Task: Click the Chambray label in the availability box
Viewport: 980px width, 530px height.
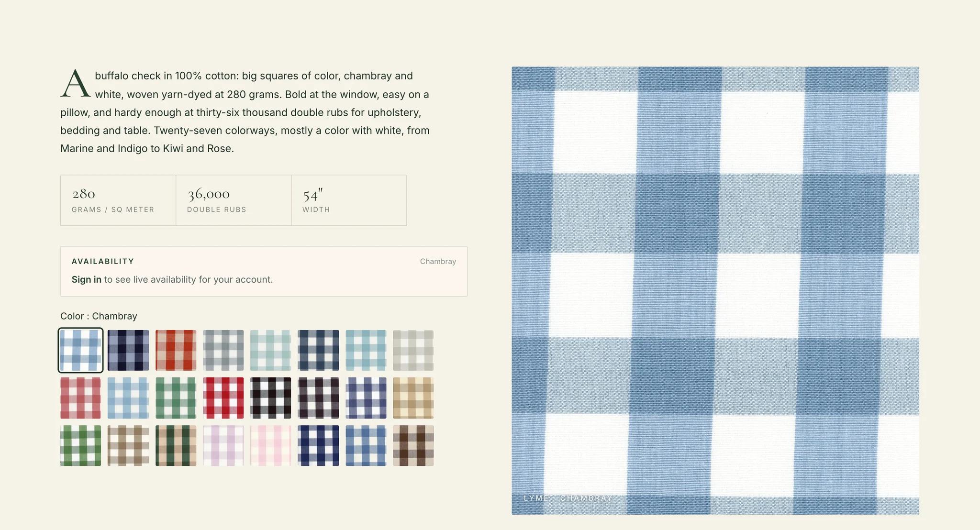Action: pyautogui.click(x=438, y=261)
